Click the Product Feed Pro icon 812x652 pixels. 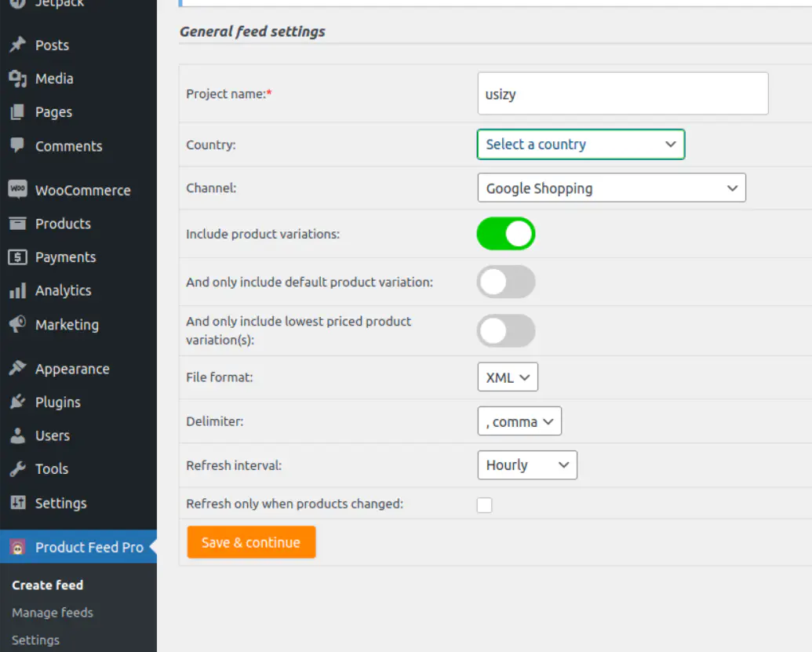[x=17, y=548]
